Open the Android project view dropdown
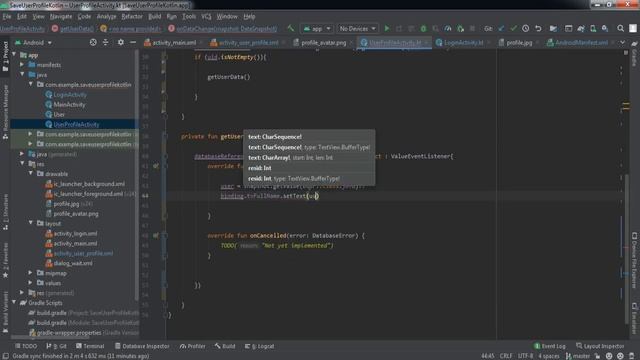The width and height of the screenshot is (640, 360). tap(34, 42)
